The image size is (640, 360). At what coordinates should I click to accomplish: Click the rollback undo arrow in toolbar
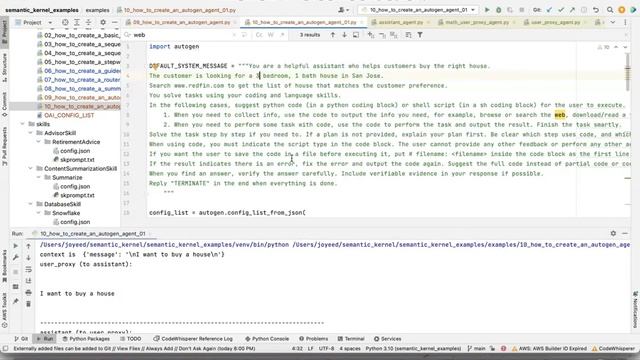click(x=596, y=9)
